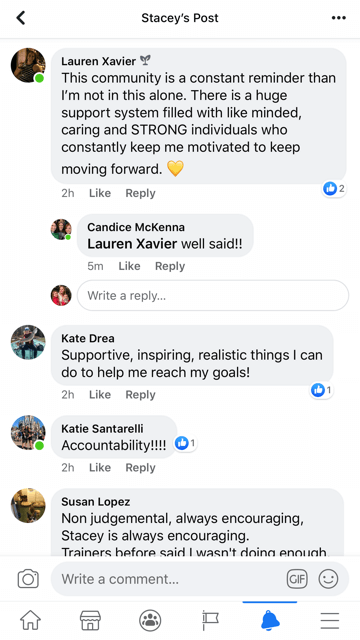Open the Marketplace storefront tab
This screenshot has height=640, width=360.
pos(90,620)
